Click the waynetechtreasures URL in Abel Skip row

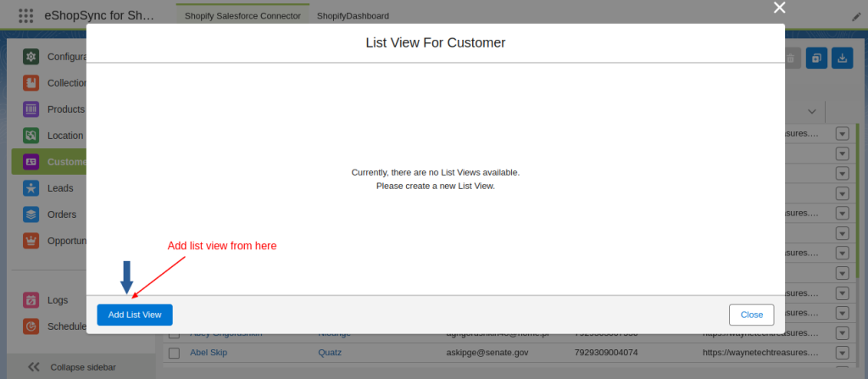pyautogui.click(x=760, y=353)
